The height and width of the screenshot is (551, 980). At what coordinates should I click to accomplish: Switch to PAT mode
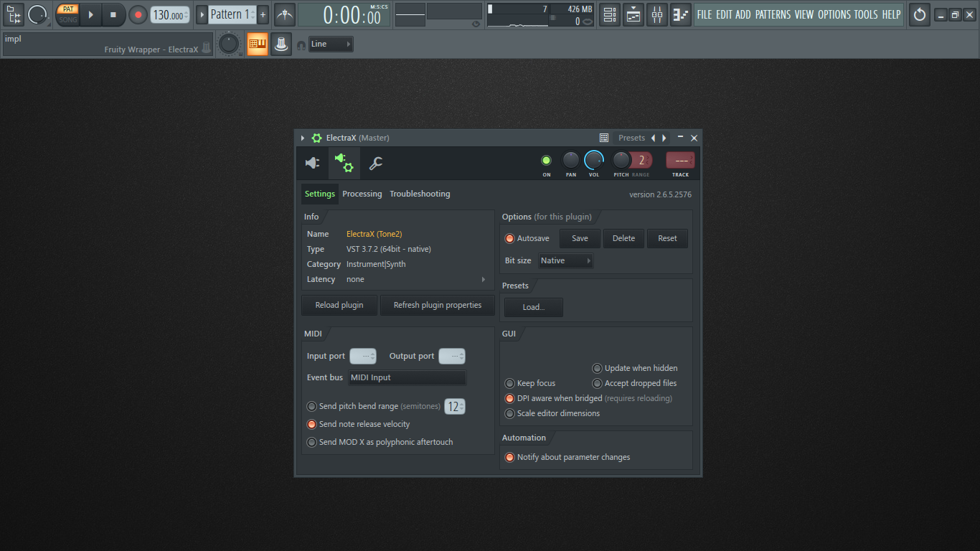(68, 9)
